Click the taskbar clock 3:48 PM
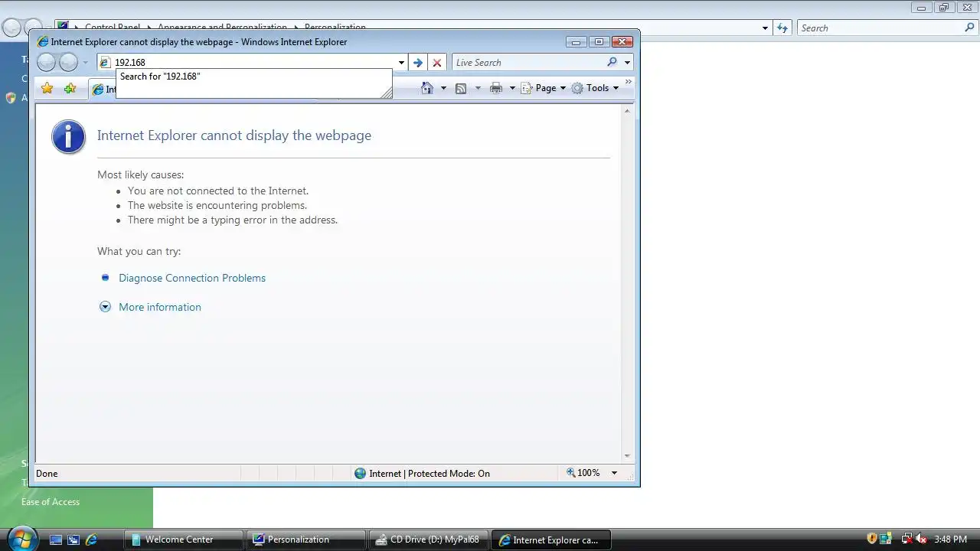The image size is (980, 551). click(950, 540)
